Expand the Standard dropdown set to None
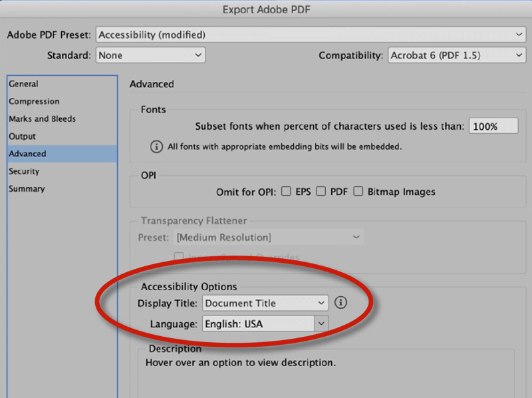 click(x=150, y=56)
